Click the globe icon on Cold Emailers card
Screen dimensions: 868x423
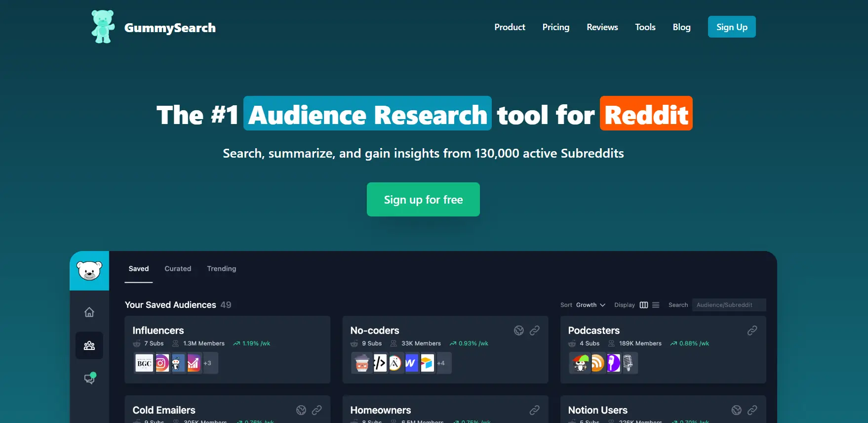click(301, 410)
